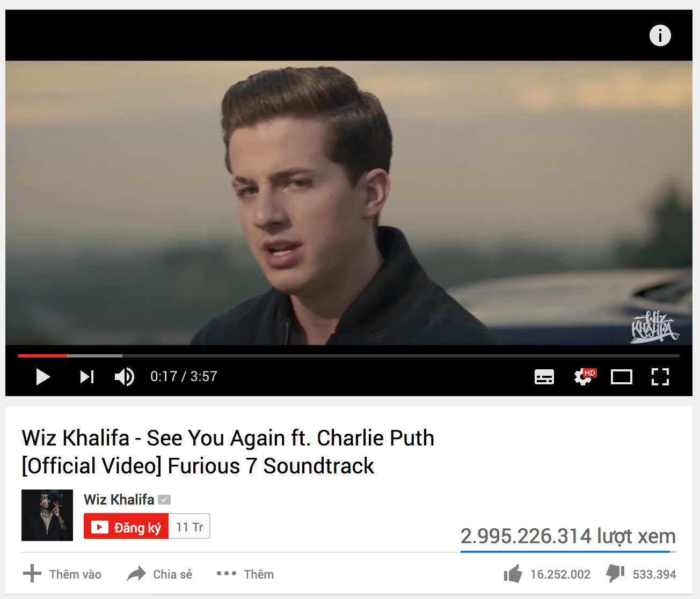This screenshot has width=700, height=599.
Task: Enter fullscreen mode
Action: [x=660, y=377]
